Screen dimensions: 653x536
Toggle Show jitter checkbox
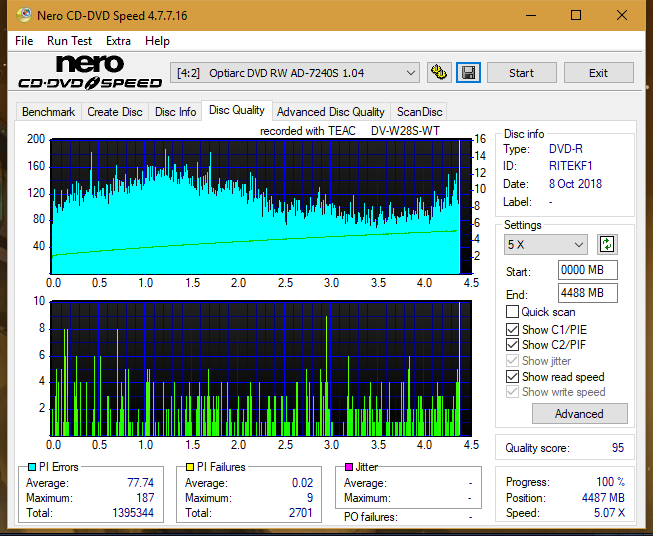[512, 361]
